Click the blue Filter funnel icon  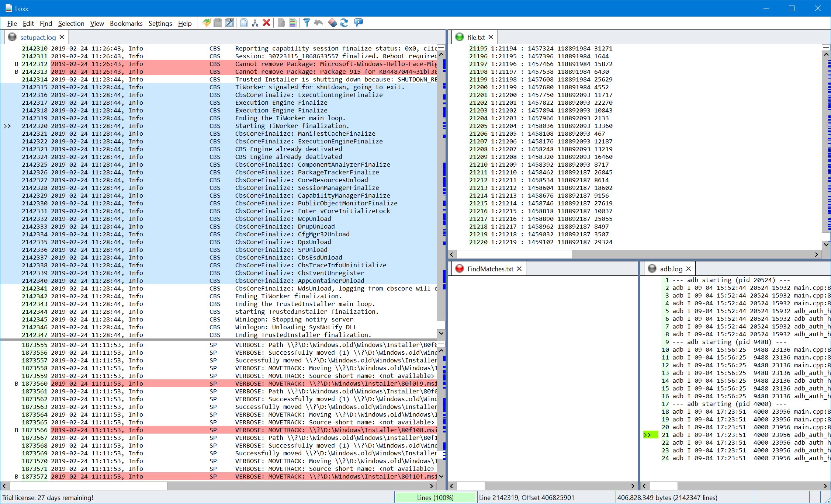point(307,23)
